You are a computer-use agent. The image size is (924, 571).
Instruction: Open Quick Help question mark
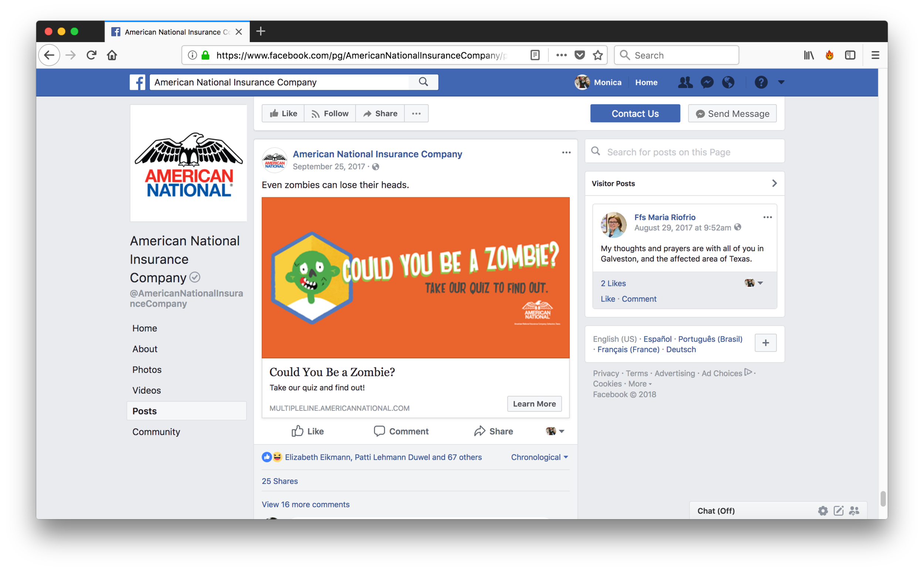click(761, 82)
